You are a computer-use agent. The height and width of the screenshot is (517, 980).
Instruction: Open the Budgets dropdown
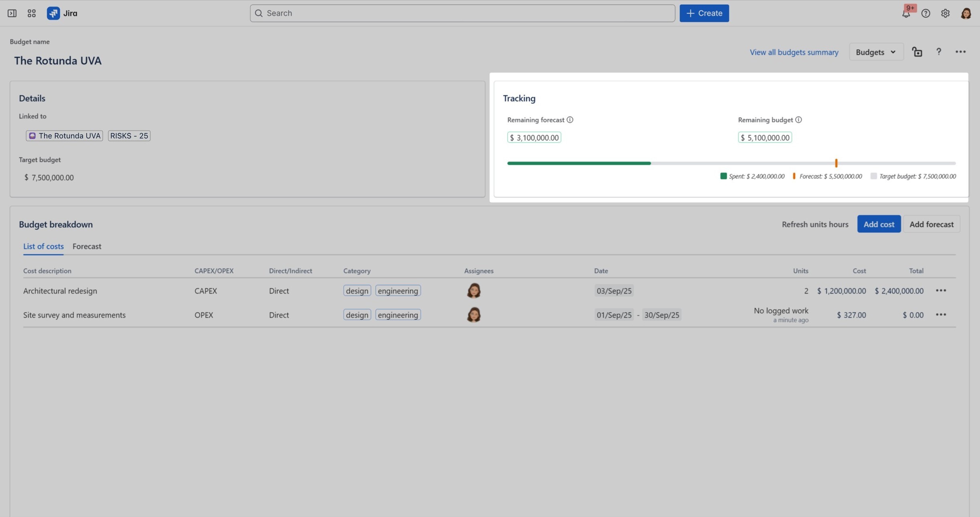point(876,52)
